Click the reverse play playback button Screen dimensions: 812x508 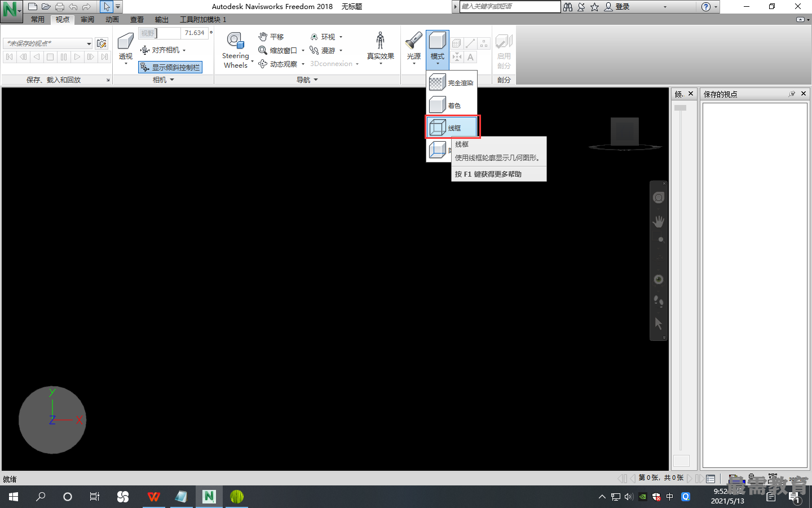click(37, 57)
